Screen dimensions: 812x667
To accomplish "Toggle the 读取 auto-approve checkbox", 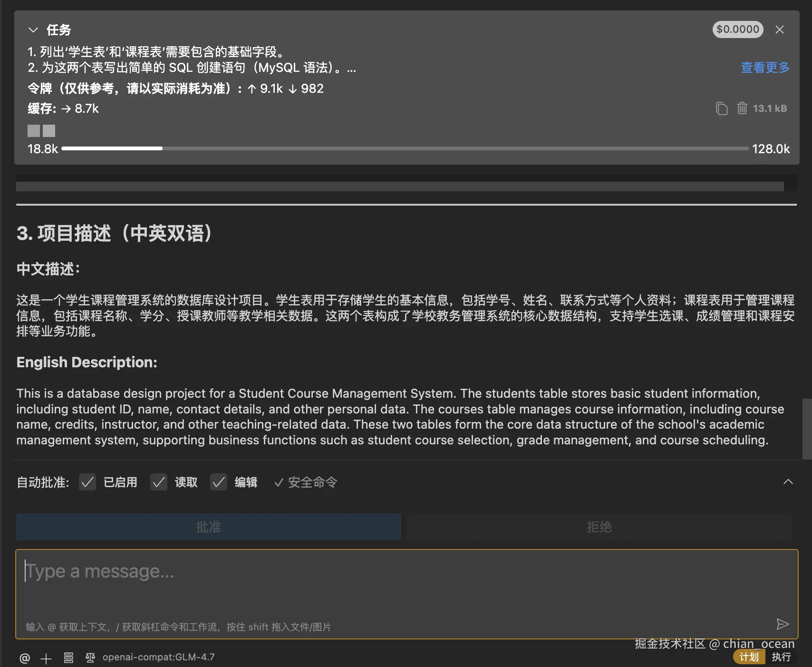I will coord(159,482).
